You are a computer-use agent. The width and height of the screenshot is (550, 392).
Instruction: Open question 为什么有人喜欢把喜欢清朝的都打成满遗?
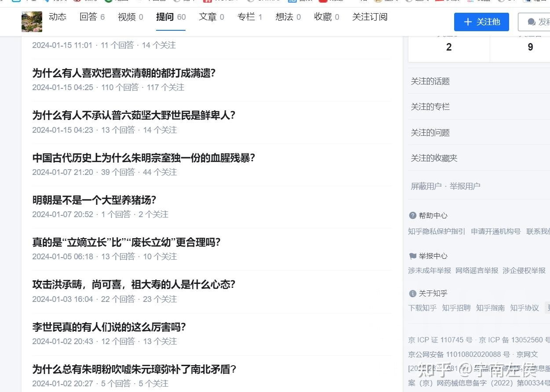(124, 73)
